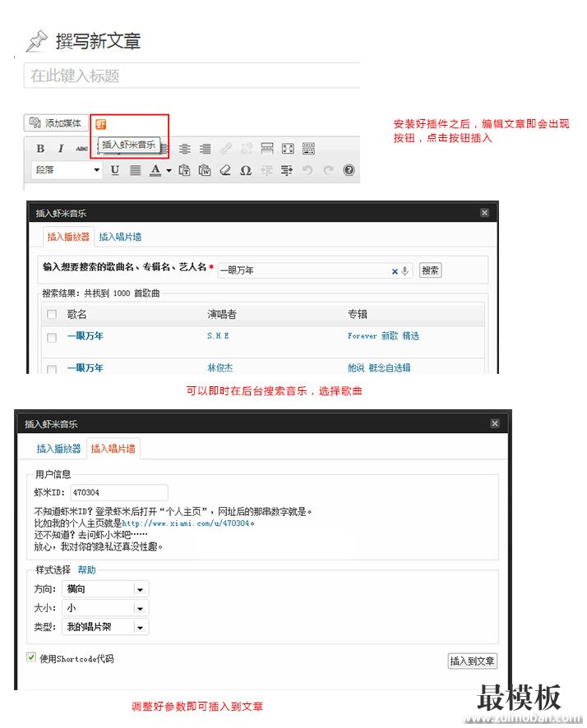Click Paste from Word icon

coord(205,170)
